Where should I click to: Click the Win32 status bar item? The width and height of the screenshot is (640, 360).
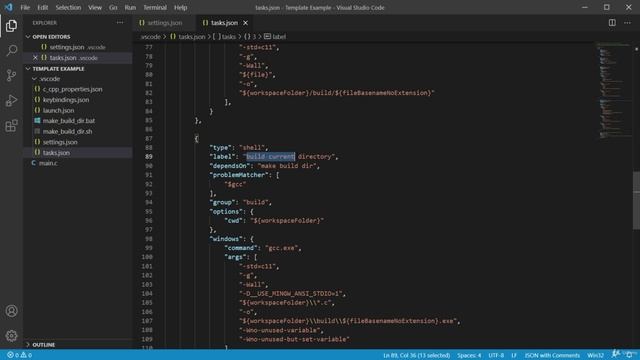pyautogui.click(x=595, y=355)
